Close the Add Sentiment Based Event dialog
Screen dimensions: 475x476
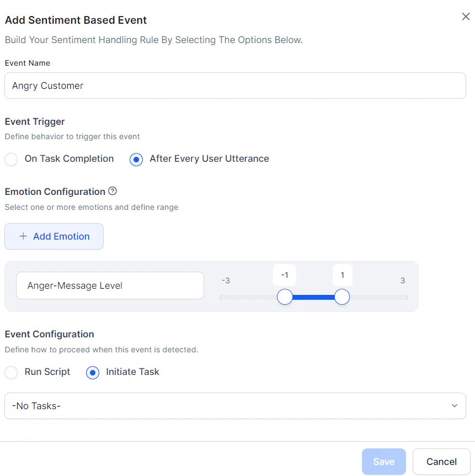click(x=465, y=17)
